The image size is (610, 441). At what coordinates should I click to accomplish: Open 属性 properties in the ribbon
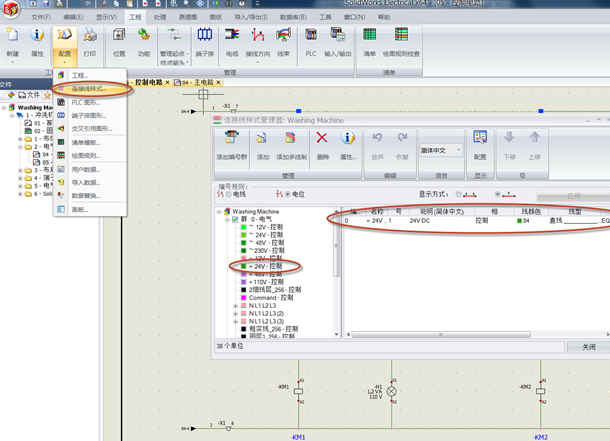tap(37, 35)
